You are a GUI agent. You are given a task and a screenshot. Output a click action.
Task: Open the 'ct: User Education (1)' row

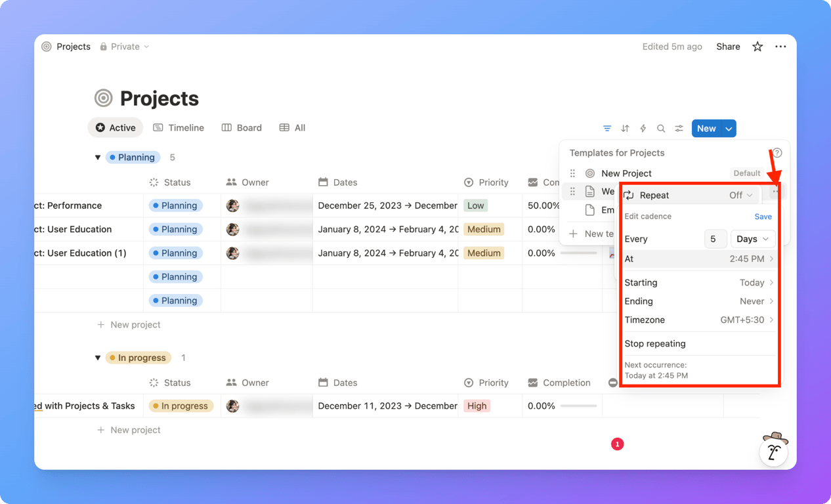[81, 253]
